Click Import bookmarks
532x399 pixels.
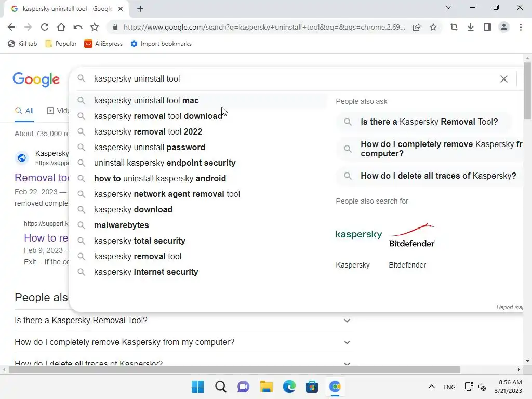[161, 44]
